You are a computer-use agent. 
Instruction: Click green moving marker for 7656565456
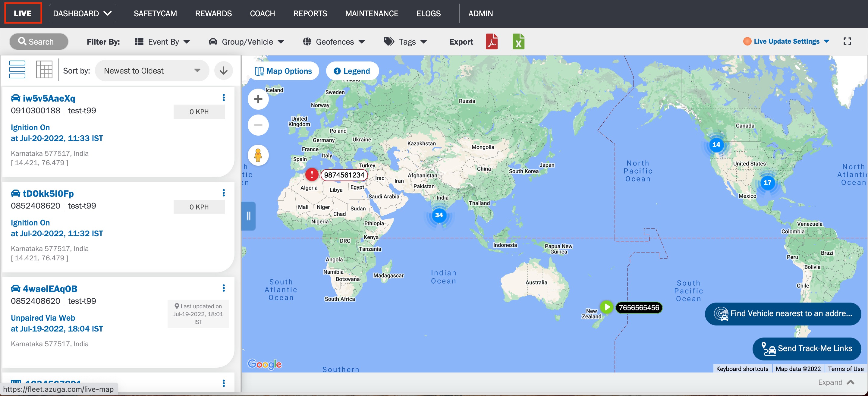(606, 307)
